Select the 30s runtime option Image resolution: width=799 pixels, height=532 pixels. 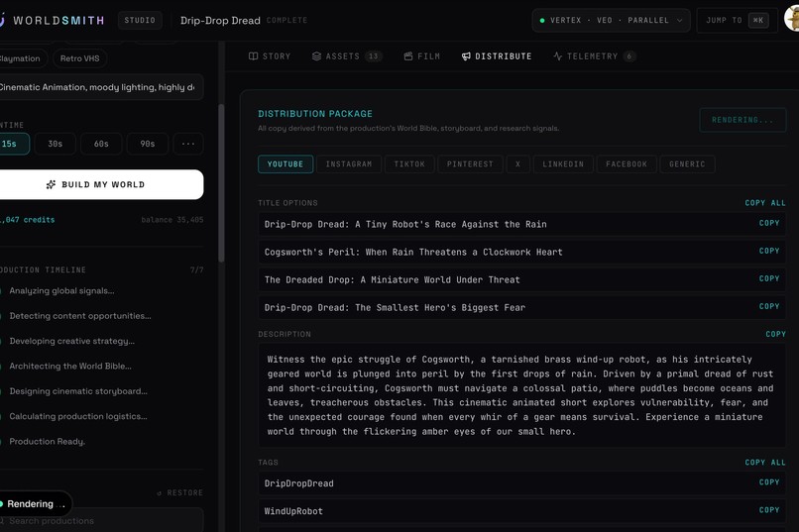click(56, 144)
